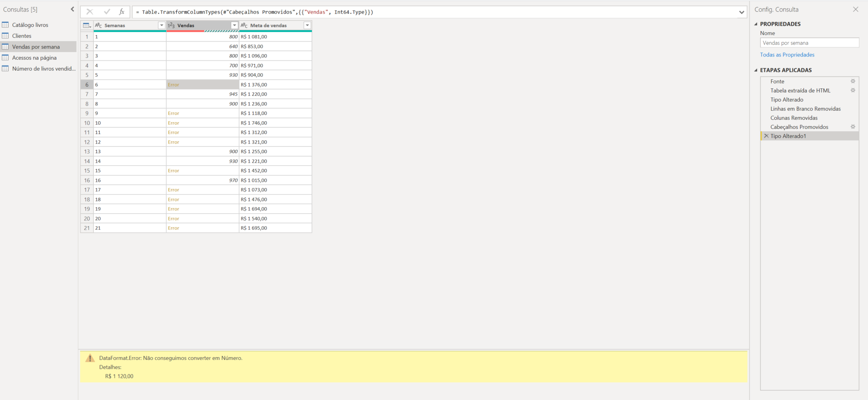The width and height of the screenshot is (868, 400).
Task: Click inside the formula bar text
Action: pyautogui.click(x=255, y=12)
